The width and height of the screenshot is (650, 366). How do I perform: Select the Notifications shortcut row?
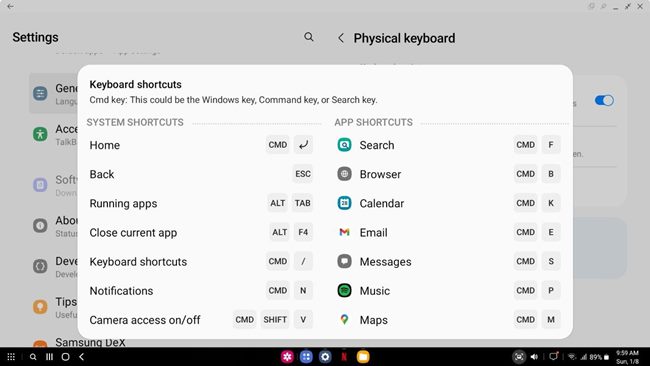click(x=201, y=291)
